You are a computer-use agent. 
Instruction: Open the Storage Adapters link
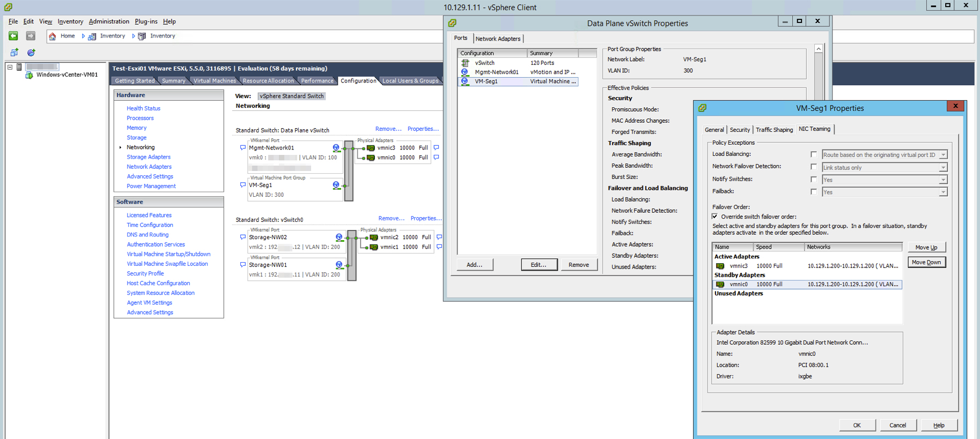point(149,157)
